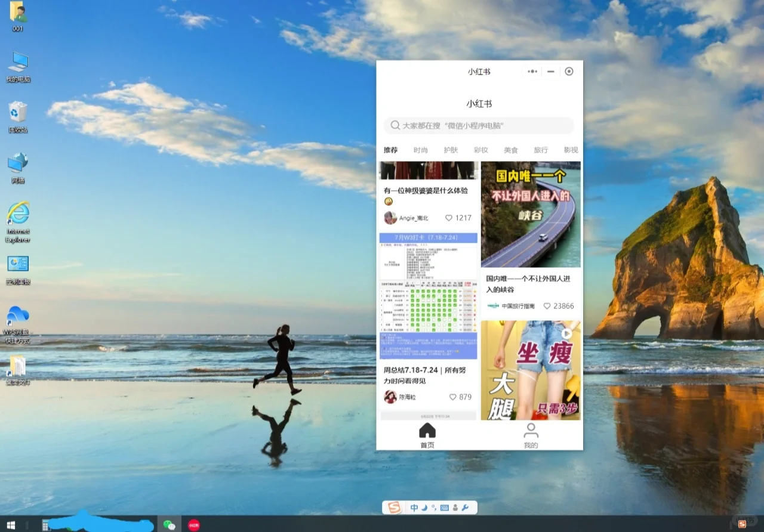Open the 坐瘦大腿 video thumbnail

531,370
